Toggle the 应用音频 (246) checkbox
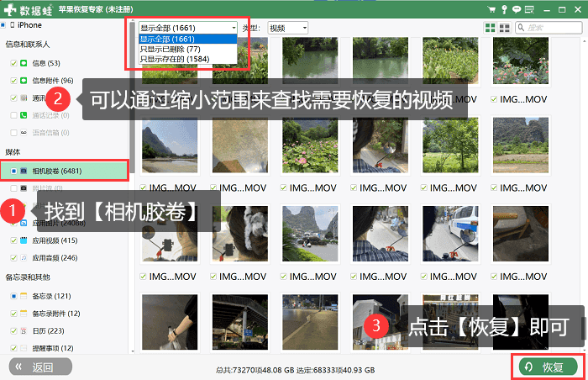Viewport: 588px width, 380px height. pos(14,258)
